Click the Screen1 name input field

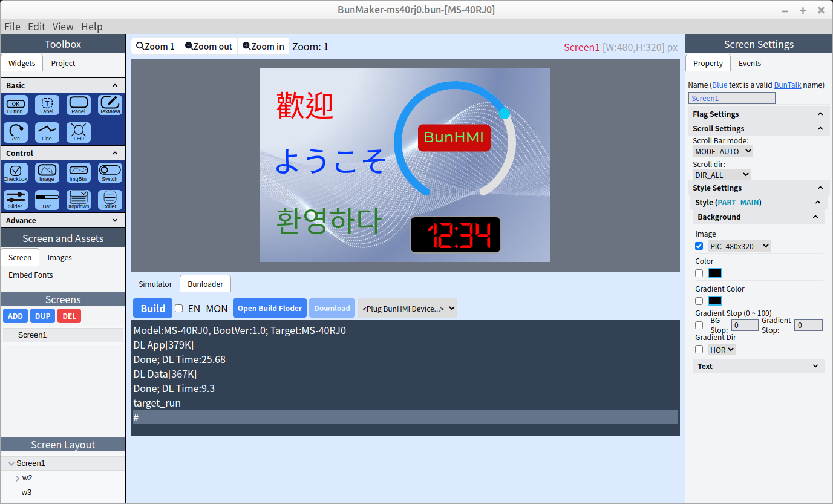tap(731, 98)
